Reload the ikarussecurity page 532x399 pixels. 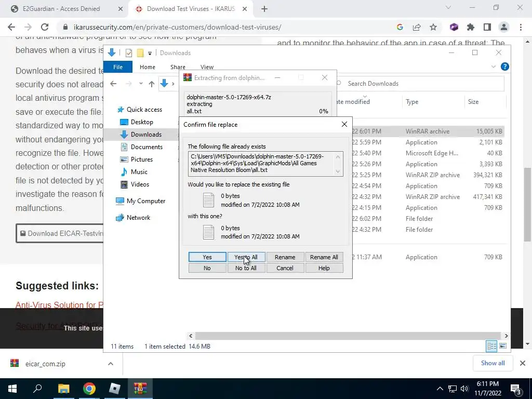[45, 27]
